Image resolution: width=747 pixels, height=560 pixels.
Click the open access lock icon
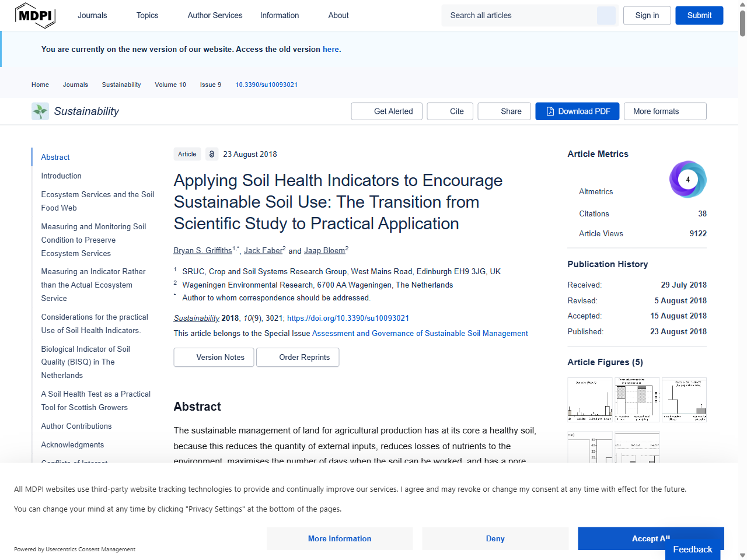[212, 155]
